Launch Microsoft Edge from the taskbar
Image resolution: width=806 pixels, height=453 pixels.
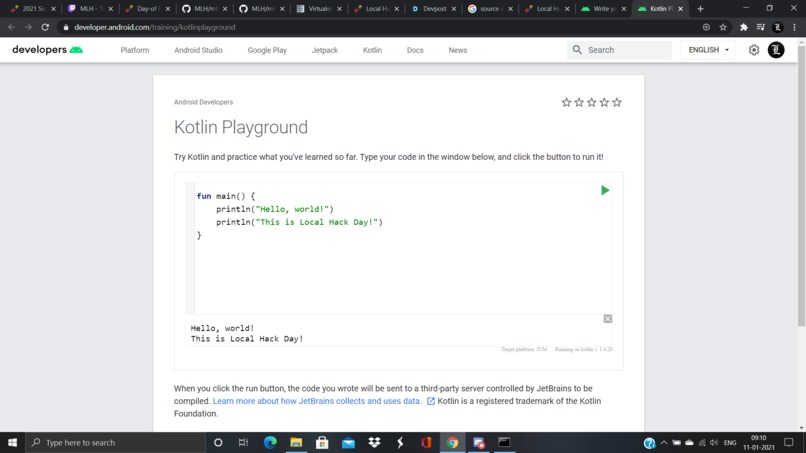pos(270,442)
